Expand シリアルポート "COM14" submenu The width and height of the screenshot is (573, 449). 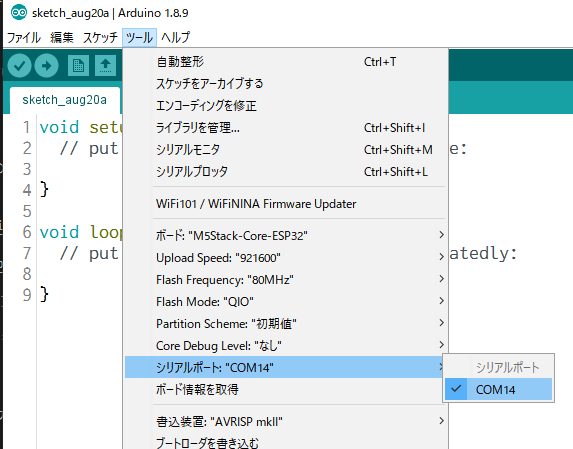point(285,367)
